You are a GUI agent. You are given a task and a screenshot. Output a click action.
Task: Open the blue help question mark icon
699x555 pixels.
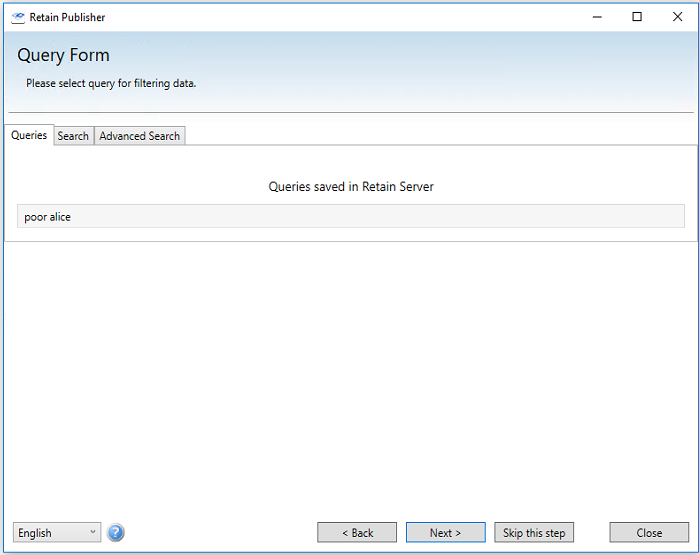(115, 532)
